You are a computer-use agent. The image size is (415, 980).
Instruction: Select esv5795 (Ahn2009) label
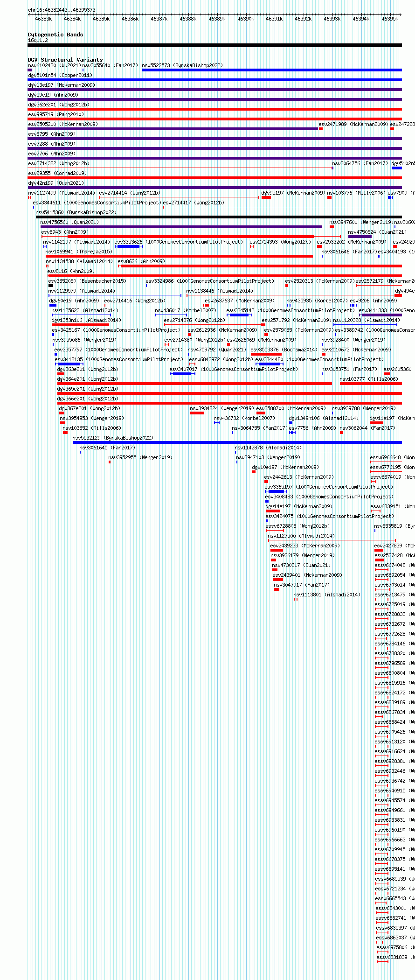[x=52, y=134]
